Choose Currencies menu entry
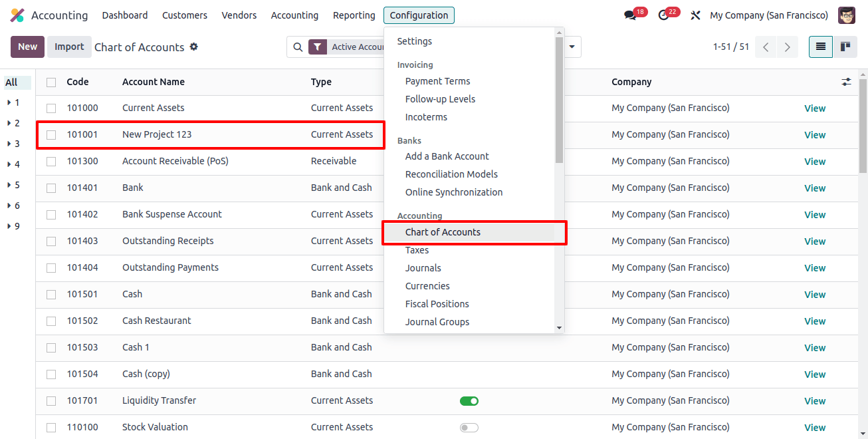868x439 pixels. coord(427,286)
